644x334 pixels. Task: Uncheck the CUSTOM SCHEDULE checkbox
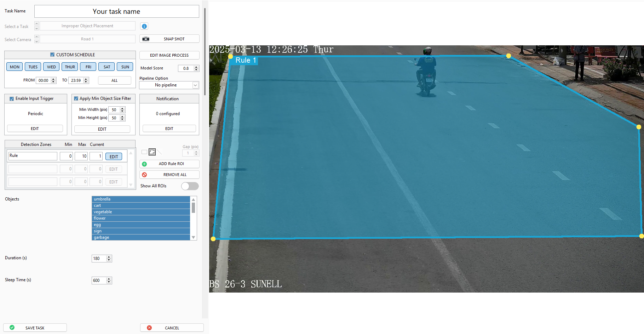coord(52,55)
